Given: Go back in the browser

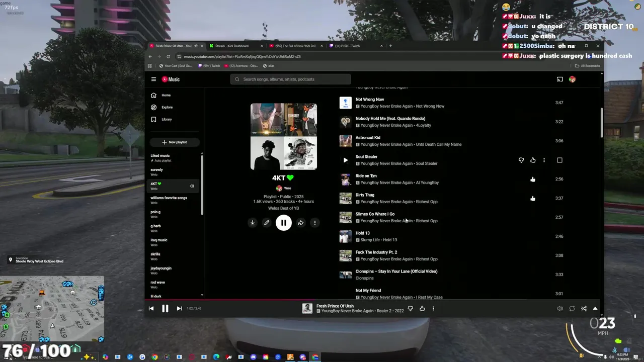Looking at the screenshot, I should click(x=150, y=56).
